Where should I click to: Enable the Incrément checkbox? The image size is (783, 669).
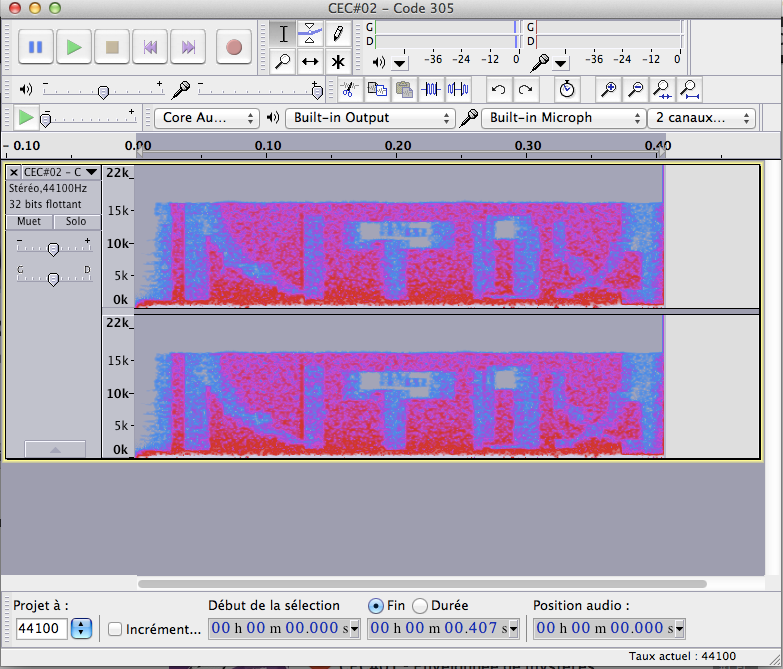coord(115,629)
